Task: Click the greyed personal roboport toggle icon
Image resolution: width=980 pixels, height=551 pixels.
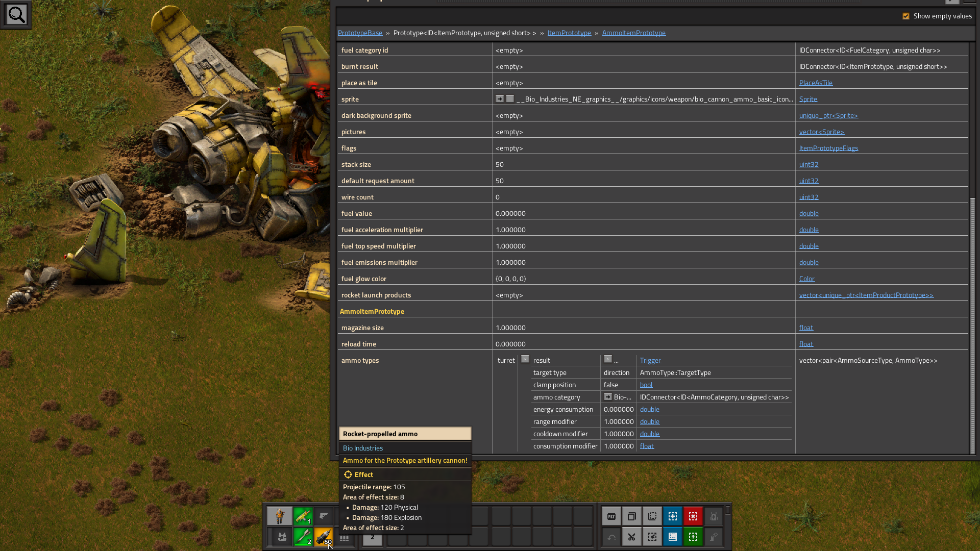Action: pyautogui.click(x=714, y=516)
